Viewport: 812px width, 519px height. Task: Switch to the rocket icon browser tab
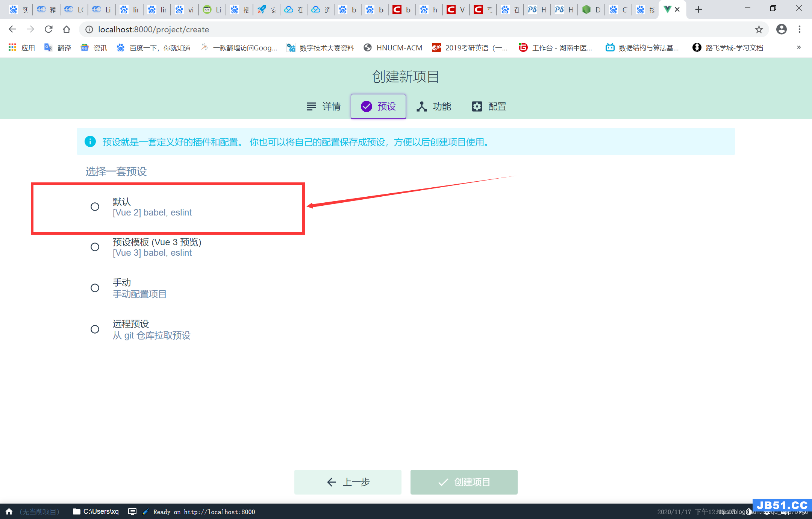pyautogui.click(x=266, y=9)
